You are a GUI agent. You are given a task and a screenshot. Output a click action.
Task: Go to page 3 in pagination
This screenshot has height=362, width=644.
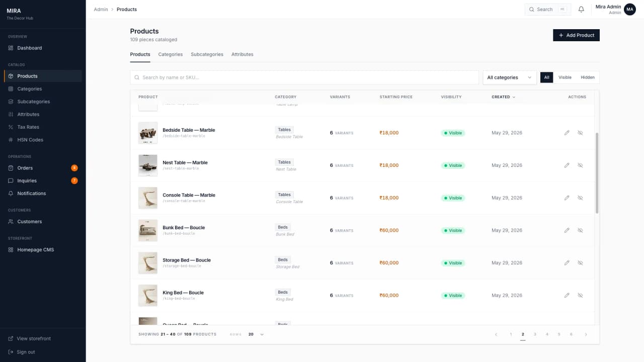coord(535,334)
